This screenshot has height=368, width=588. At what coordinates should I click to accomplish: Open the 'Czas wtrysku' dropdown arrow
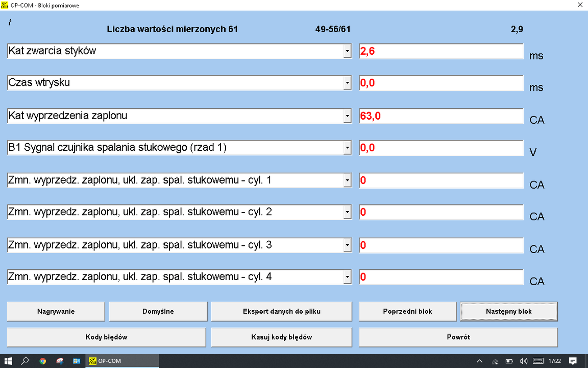click(x=347, y=83)
